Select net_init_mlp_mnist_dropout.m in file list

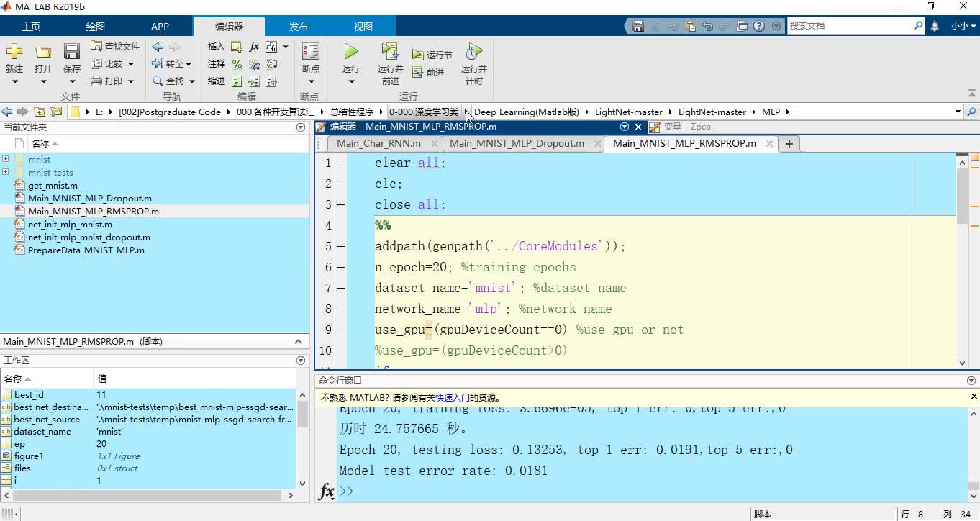[89, 237]
